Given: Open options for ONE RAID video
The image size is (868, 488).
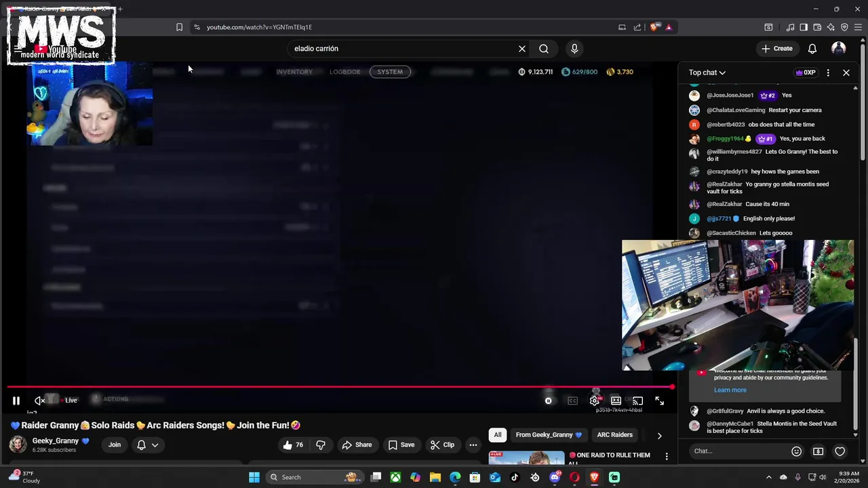Looking at the screenshot, I should pos(667,456).
